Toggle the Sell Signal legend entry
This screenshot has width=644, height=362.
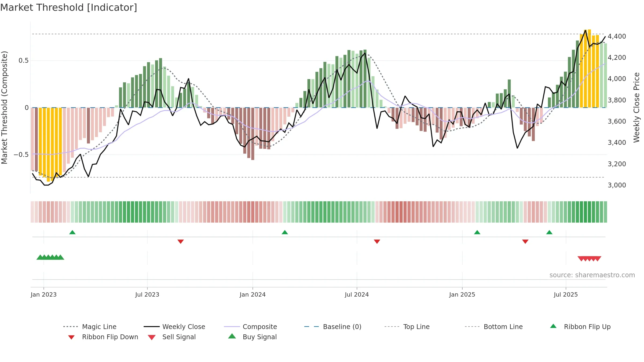pyautogui.click(x=172, y=337)
